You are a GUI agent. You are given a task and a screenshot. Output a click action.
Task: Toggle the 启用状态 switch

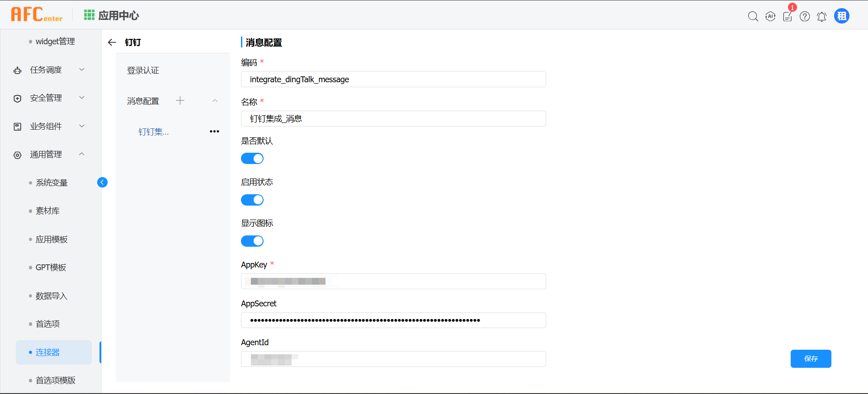point(252,200)
